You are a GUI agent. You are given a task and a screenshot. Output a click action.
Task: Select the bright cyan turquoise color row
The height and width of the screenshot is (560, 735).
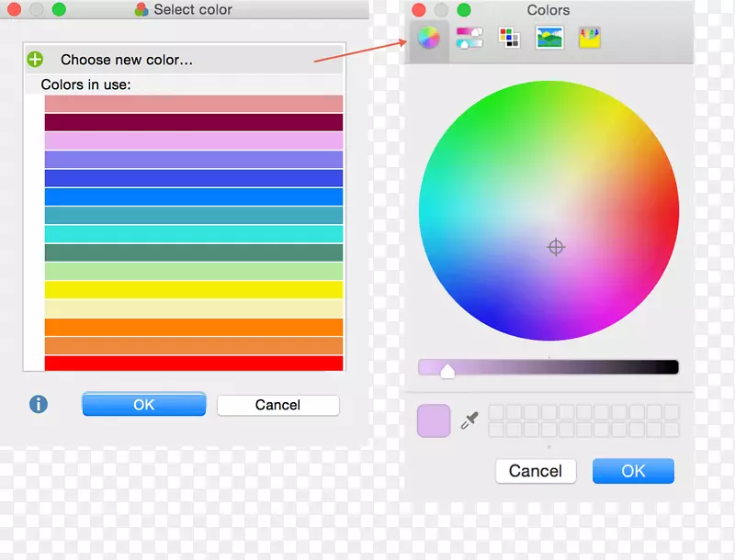194,234
